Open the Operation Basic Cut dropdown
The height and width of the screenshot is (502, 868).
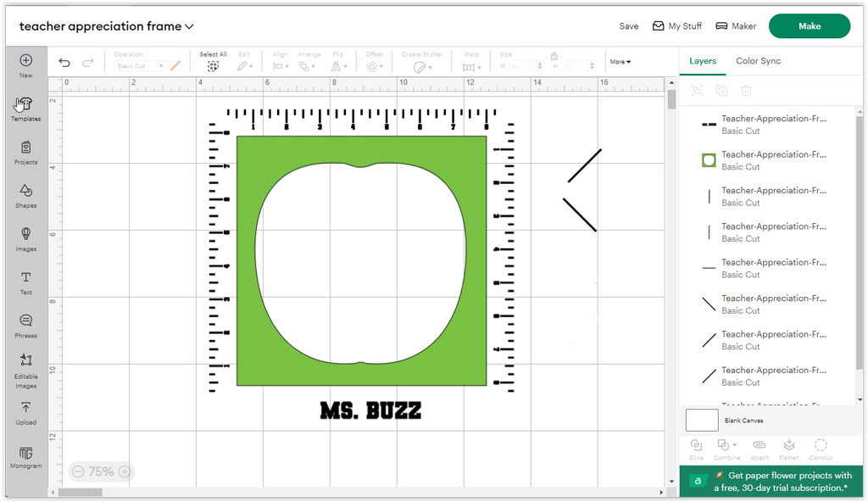(x=140, y=66)
